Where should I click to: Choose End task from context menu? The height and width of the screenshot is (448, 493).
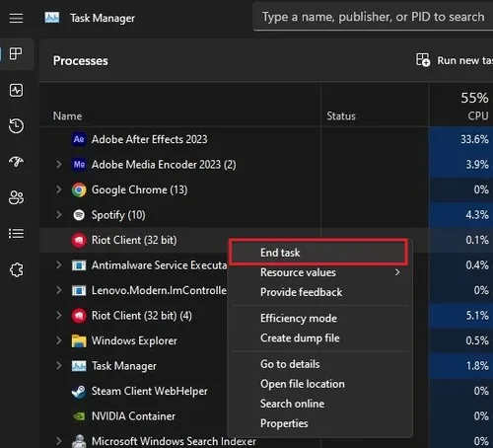318,253
